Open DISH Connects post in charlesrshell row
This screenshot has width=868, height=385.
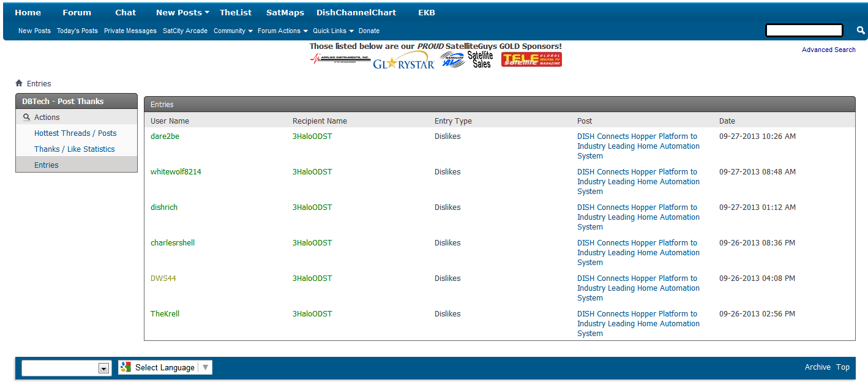pyautogui.click(x=638, y=252)
